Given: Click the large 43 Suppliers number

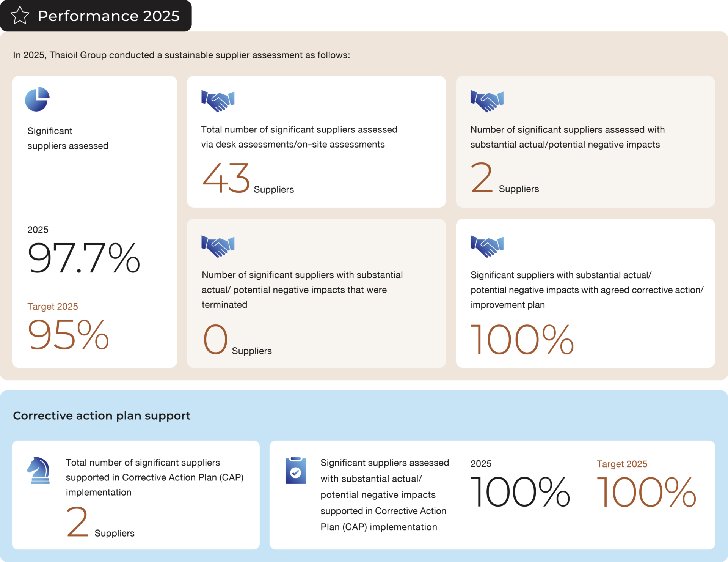Looking at the screenshot, I should coord(226,178).
